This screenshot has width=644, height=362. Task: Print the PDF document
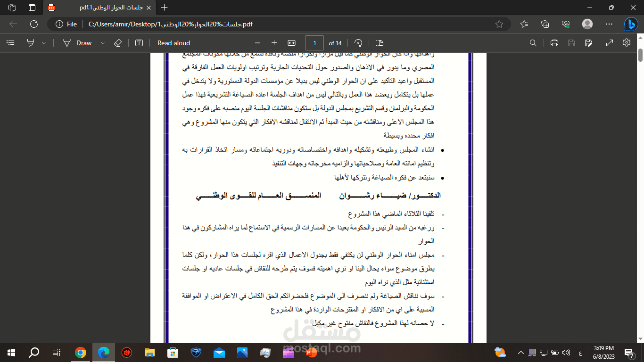coord(554,43)
